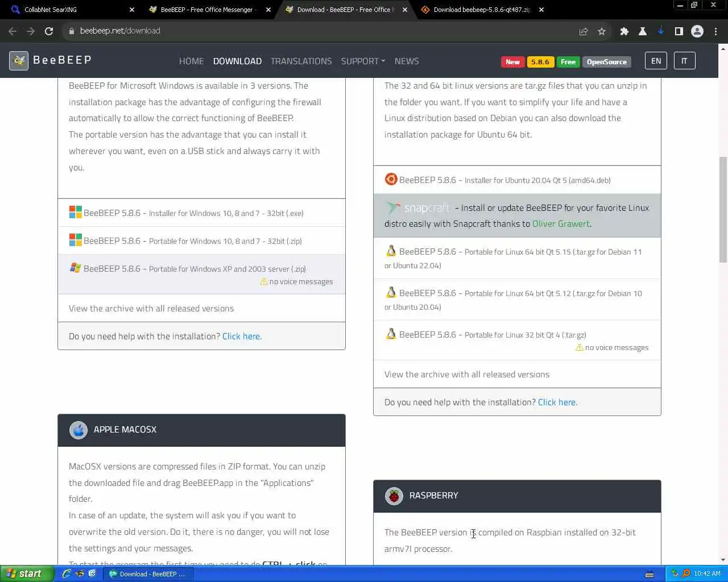
Task: Click Windows logo beside 32bit installer exe
Action: coord(75,212)
